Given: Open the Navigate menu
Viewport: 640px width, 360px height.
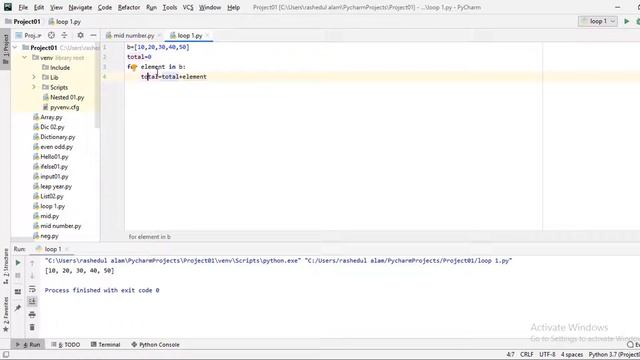Looking at the screenshot, I should coord(80,7).
